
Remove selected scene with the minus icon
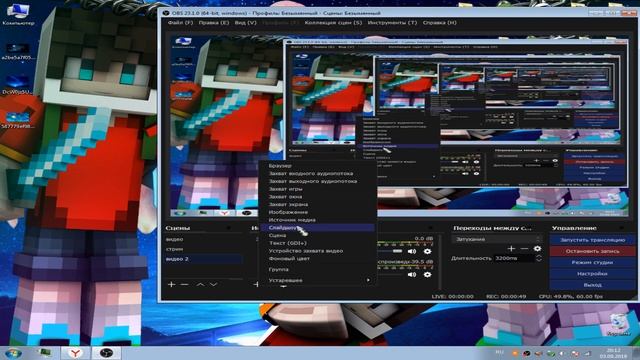(184, 284)
